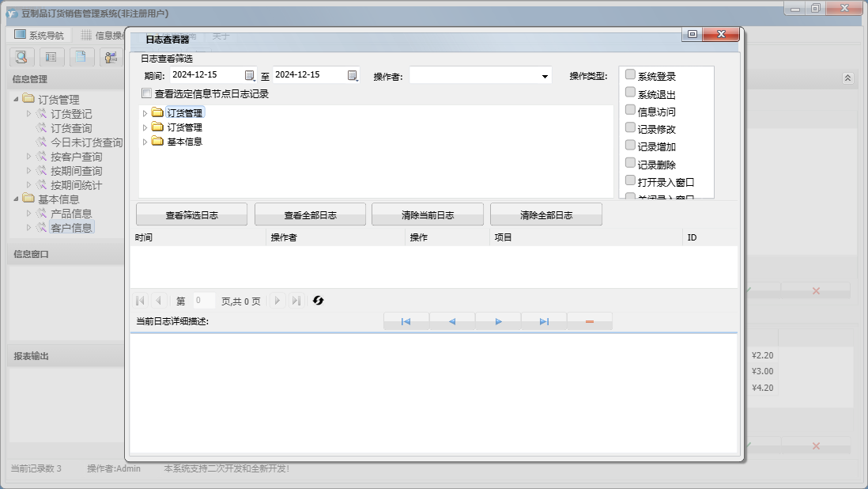The width and height of the screenshot is (868, 489).
Task: Click the 时间 column header
Action: [198, 237]
